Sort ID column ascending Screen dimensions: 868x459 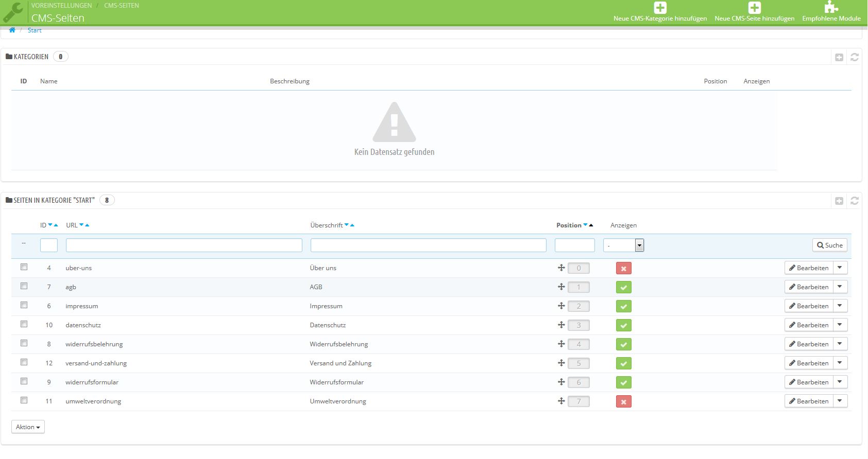56,225
